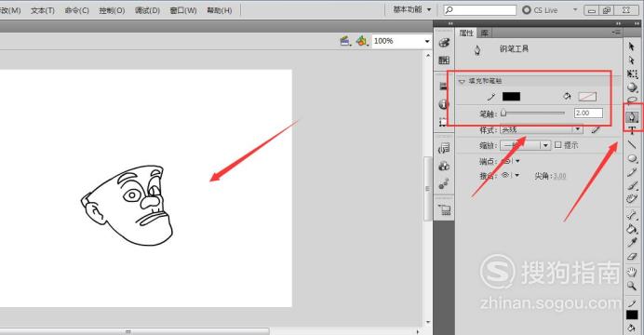The image size is (644, 335).
Task: Select the Deco tool
Action: [632, 199]
